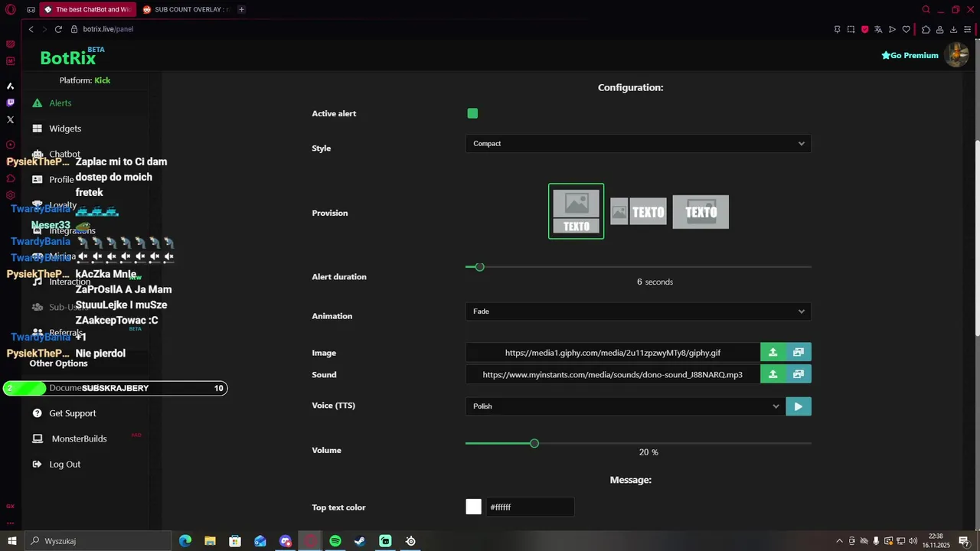This screenshot has width=980, height=551.
Task: Play the TTS voice preview
Action: pos(799,406)
